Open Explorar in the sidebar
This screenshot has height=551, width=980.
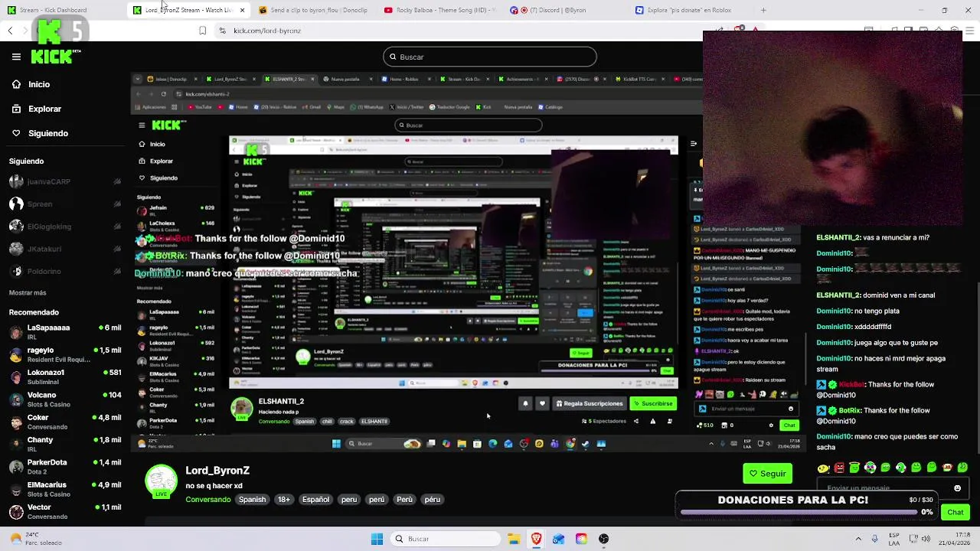[x=36, y=109]
